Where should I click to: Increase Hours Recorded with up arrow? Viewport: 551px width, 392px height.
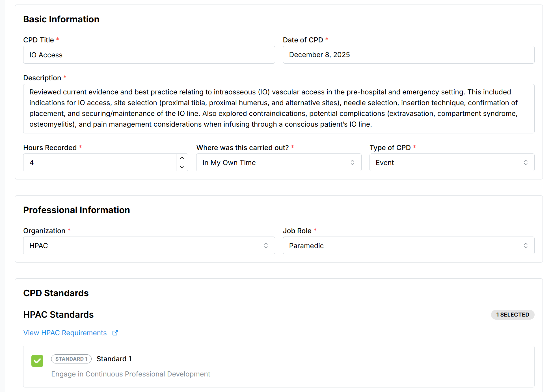tap(182, 158)
